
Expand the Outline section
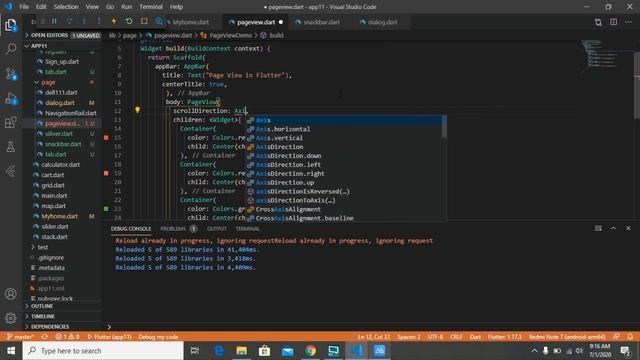pyautogui.click(x=62, y=306)
